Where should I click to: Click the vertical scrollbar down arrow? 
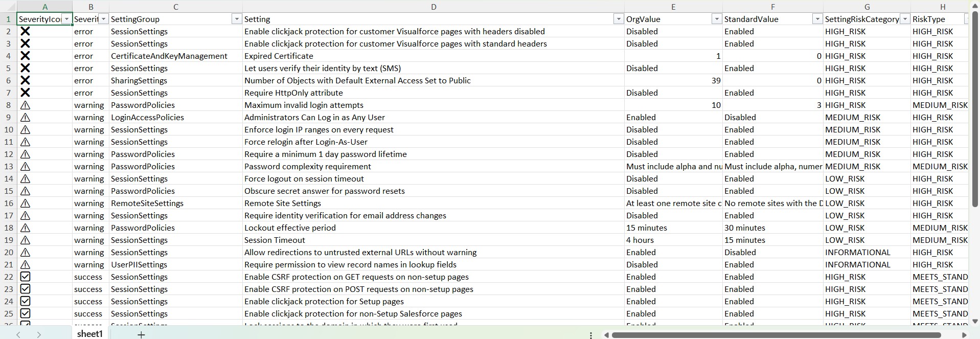[x=974, y=322]
